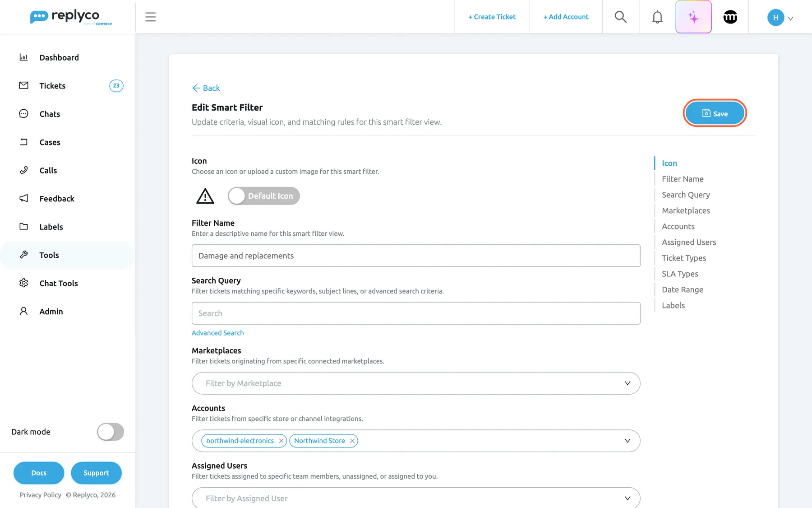Click the warning triangle filter icon
Image resolution: width=812 pixels, height=508 pixels.
point(205,196)
